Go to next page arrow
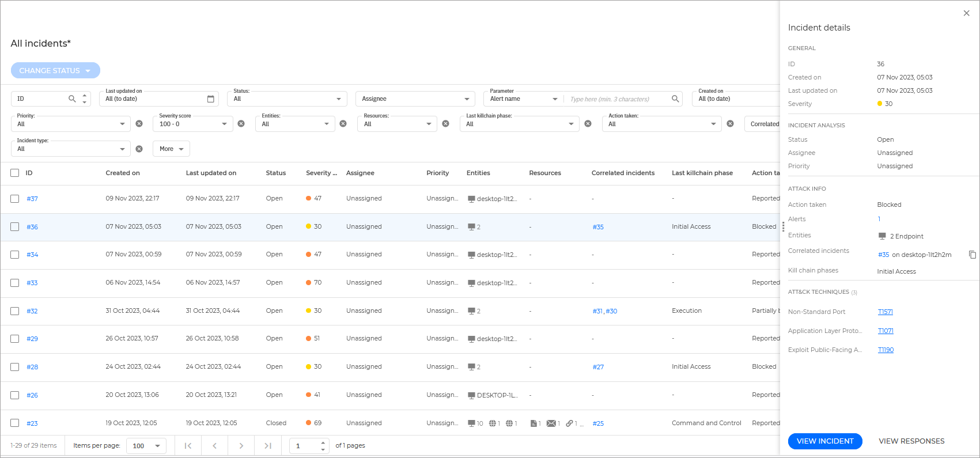Screen dimensions: 980x458 241,446
